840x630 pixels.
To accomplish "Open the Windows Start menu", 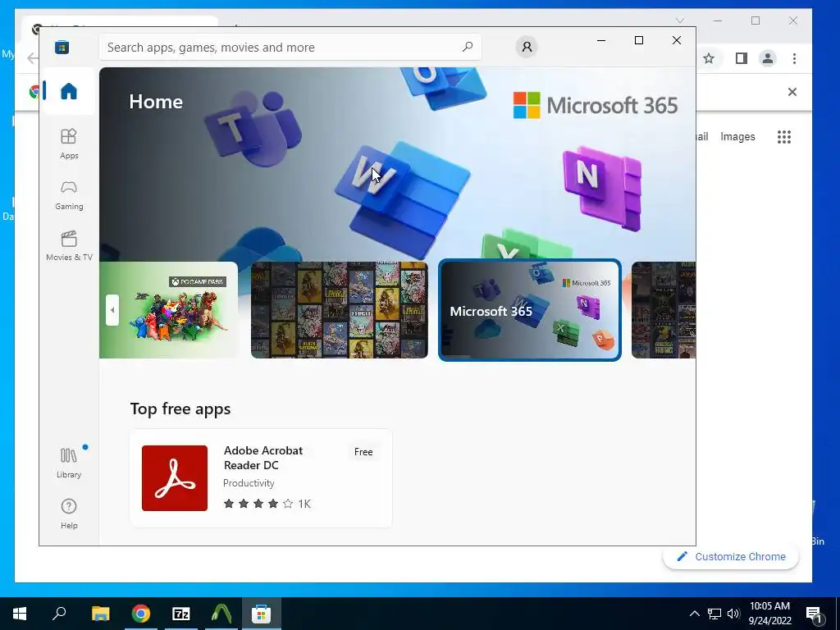I will pyautogui.click(x=20, y=614).
